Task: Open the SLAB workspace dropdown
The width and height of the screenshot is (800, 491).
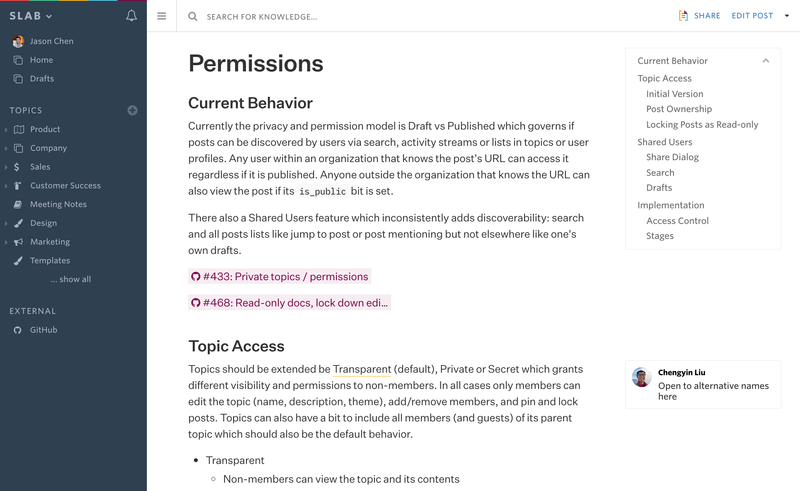Action: click(x=32, y=16)
